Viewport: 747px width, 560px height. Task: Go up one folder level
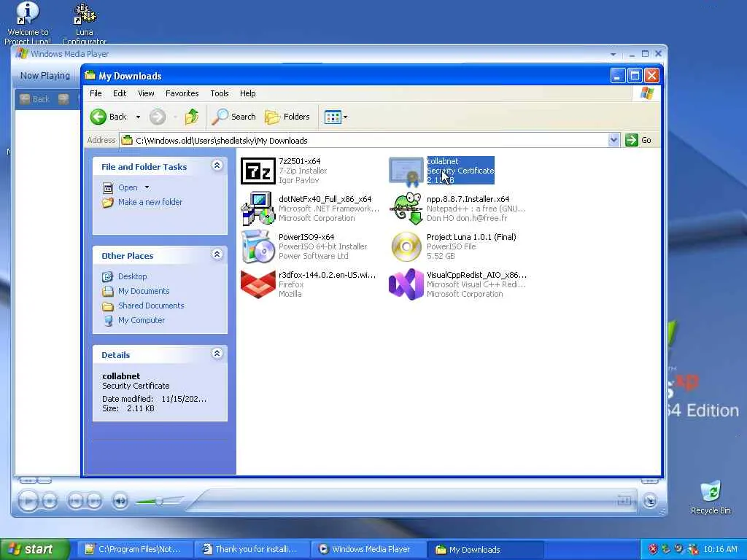[192, 117]
